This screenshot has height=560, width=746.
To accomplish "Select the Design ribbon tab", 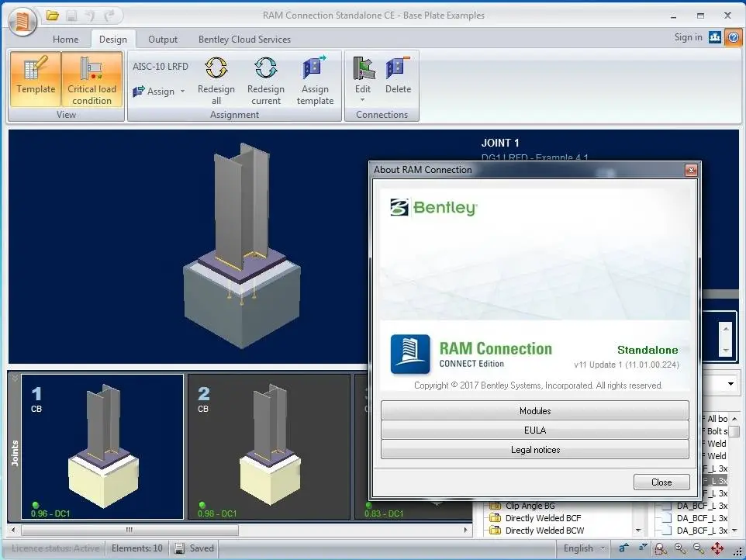I will (x=113, y=40).
